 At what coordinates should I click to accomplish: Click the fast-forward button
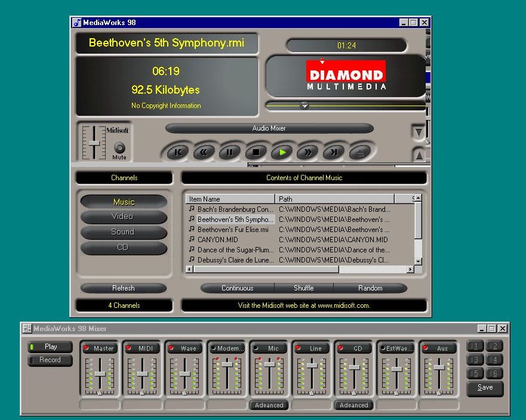click(x=307, y=153)
